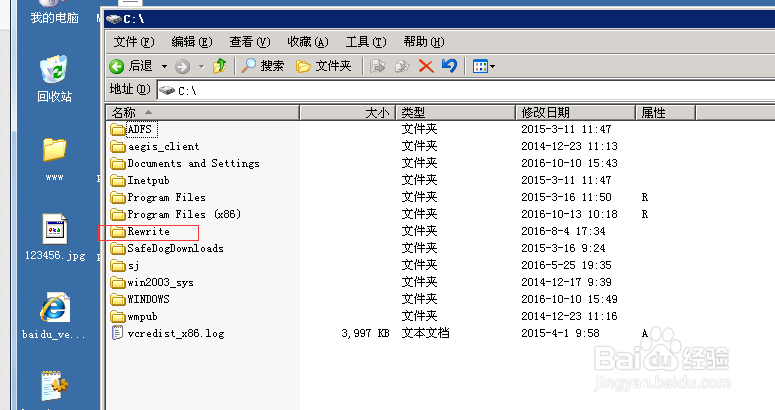The image size is (775, 410).
Task: Open the 编辑(E) menu
Action: click(x=192, y=42)
